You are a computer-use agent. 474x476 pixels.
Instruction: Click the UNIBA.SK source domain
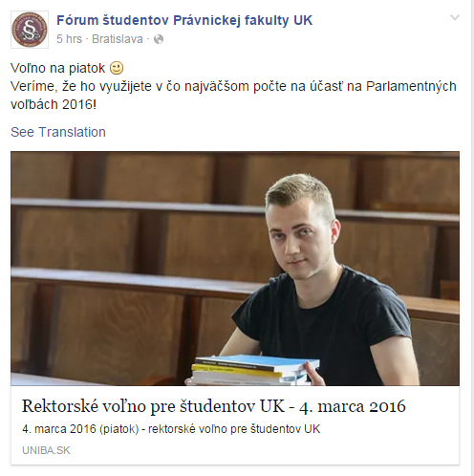coord(46,450)
